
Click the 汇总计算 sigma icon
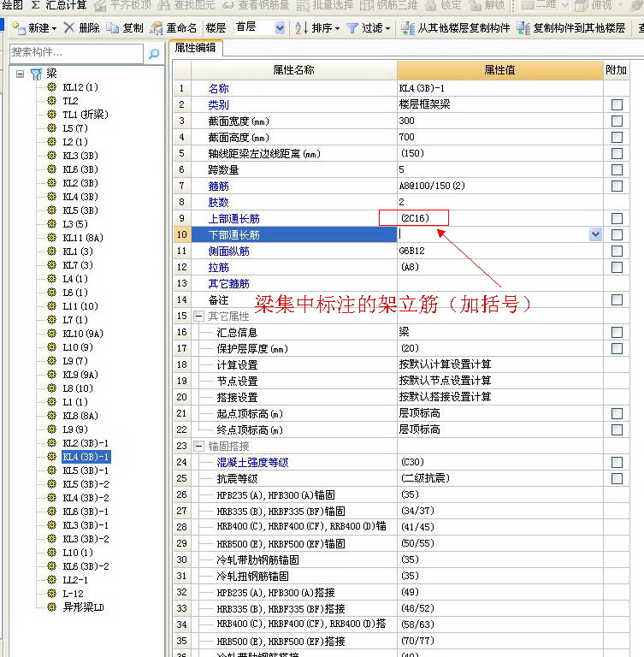pyautogui.click(x=35, y=5)
